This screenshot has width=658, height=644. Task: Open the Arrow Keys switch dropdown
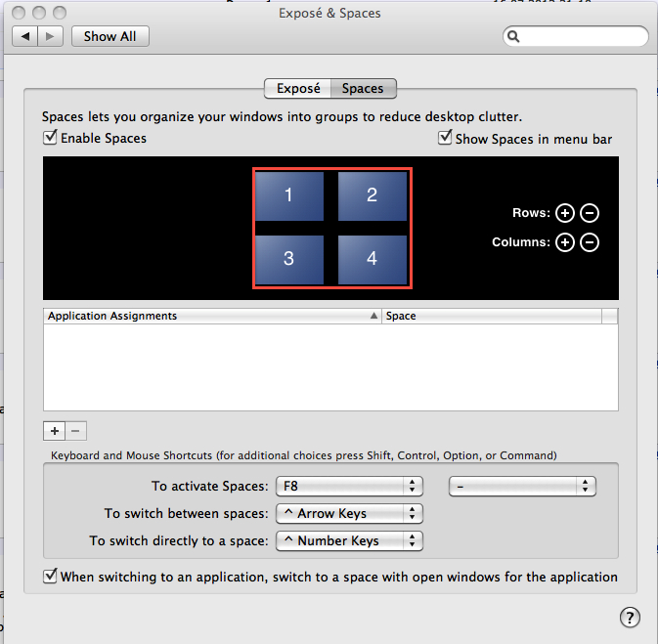(349, 513)
